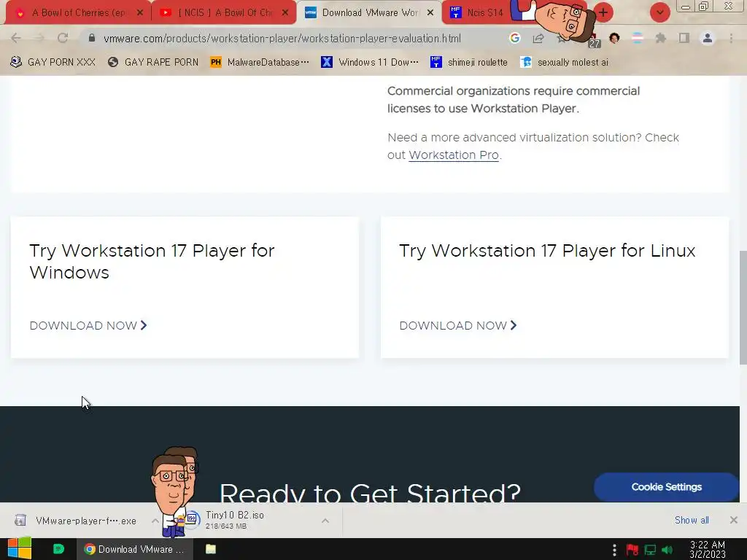
Task: Click Download Now for Linux Player
Action: coord(458,325)
